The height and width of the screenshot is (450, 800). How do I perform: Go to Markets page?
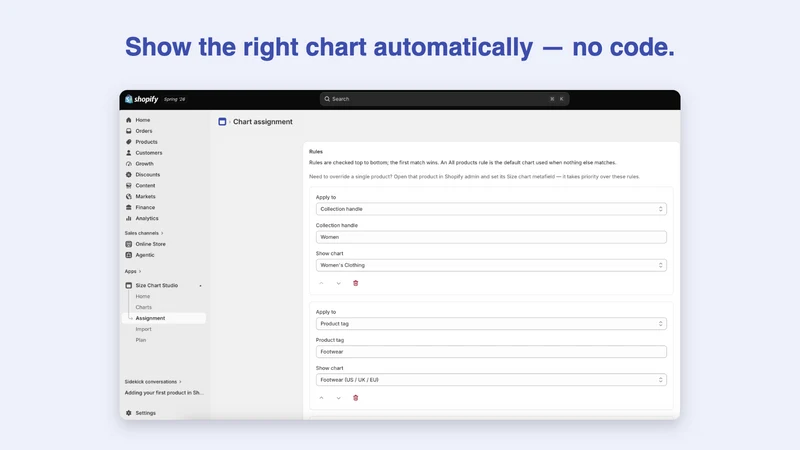145,196
